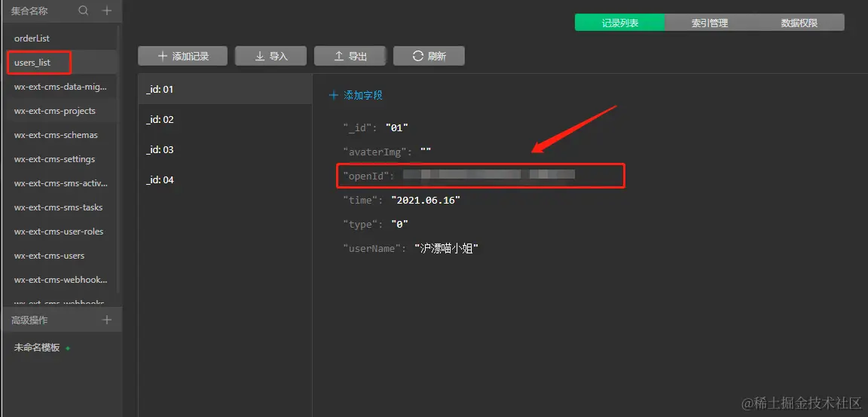This screenshot has width=868, height=417.
Task: Refresh records with the 刷新 button
Action: [x=429, y=56]
